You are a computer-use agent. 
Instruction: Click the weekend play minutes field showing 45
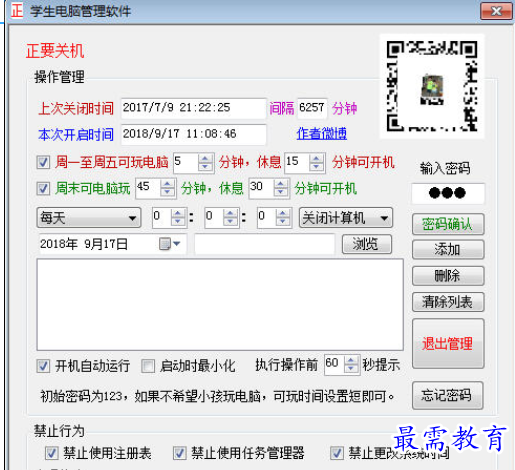148,189
